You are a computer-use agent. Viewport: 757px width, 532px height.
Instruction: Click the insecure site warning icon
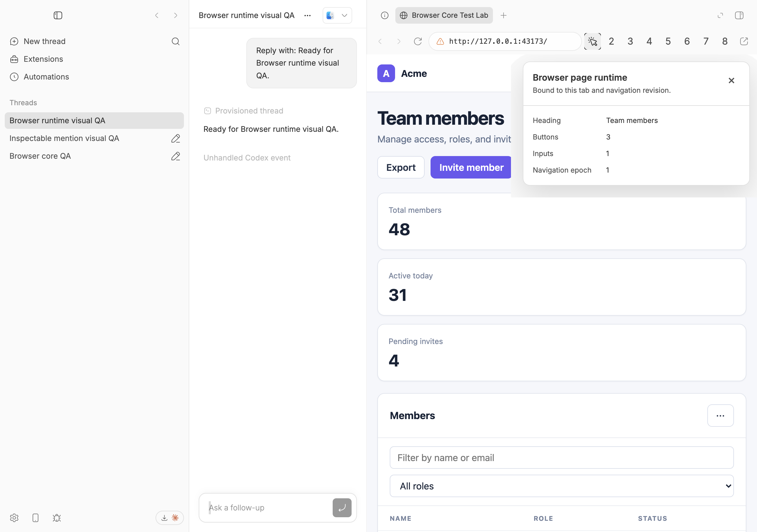click(x=440, y=41)
